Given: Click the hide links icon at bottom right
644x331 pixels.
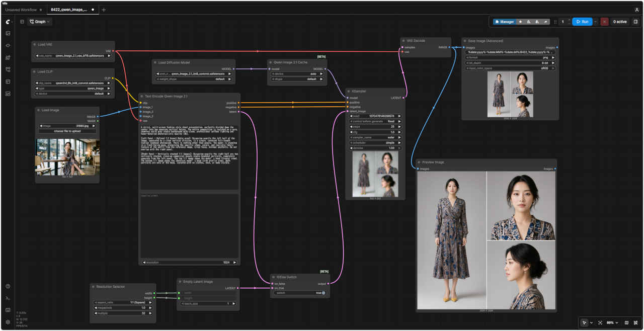Looking at the screenshot, I should 636,322.
